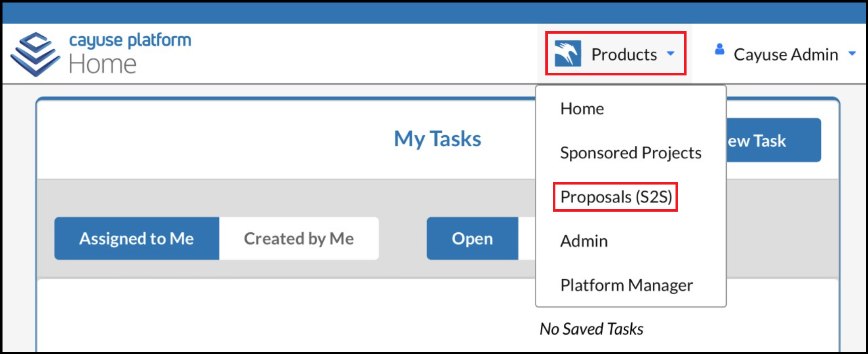Expand the Cayuse Admin caret arrow
Viewport: 868px width, 354px height.
[852, 54]
